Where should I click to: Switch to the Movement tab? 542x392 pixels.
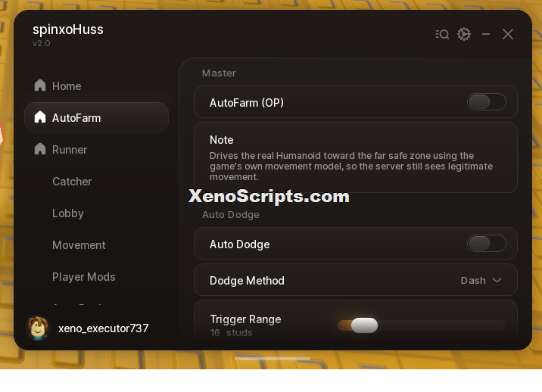pyautogui.click(x=79, y=245)
